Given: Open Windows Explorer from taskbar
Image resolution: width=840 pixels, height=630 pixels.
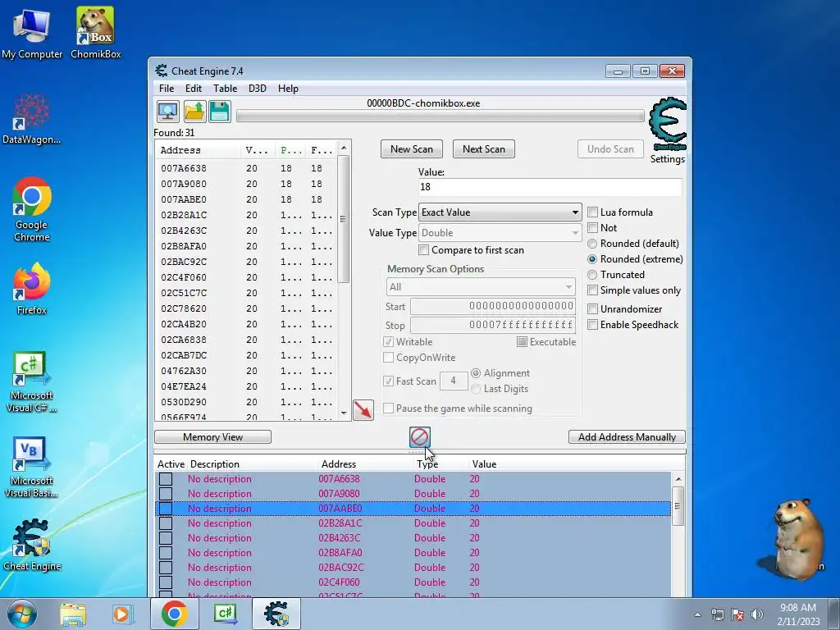Looking at the screenshot, I should (73, 614).
